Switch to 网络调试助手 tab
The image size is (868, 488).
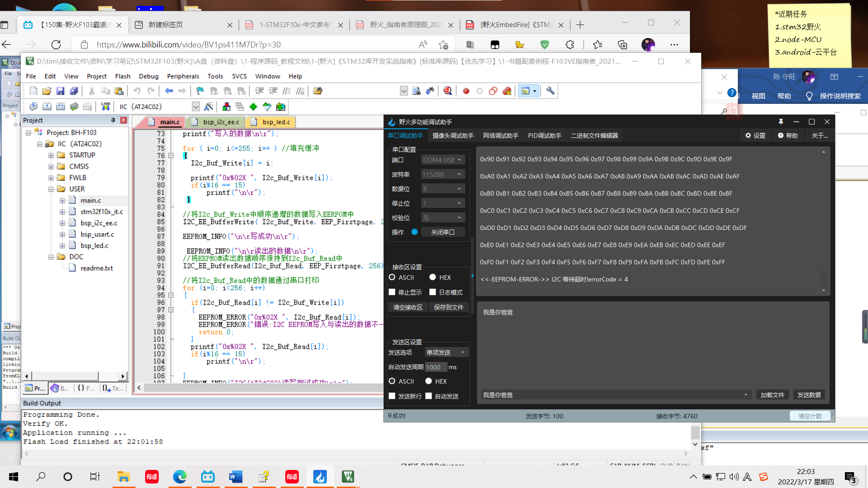[501, 136]
